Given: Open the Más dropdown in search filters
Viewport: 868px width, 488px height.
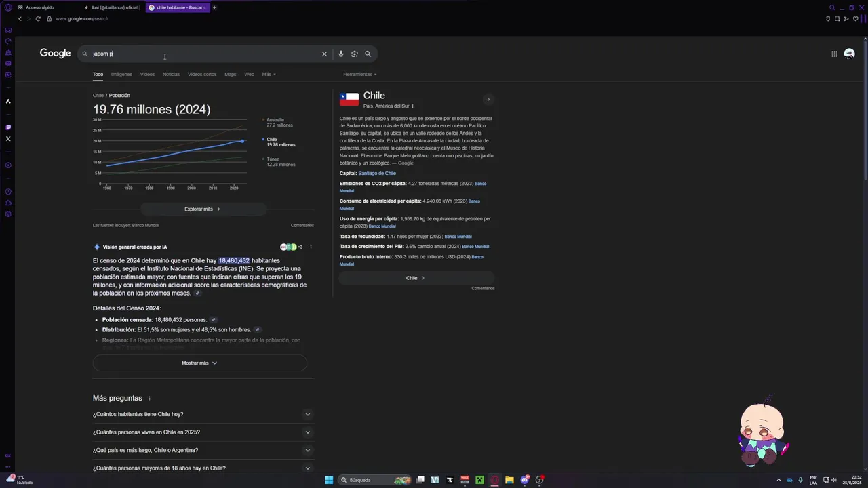Looking at the screenshot, I should (269, 75).
